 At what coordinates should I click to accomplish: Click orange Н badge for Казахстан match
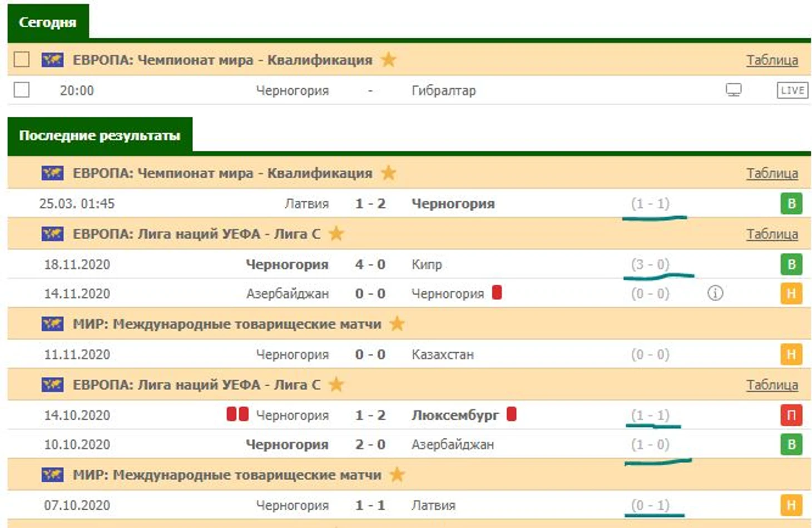[x=791, y=355]
